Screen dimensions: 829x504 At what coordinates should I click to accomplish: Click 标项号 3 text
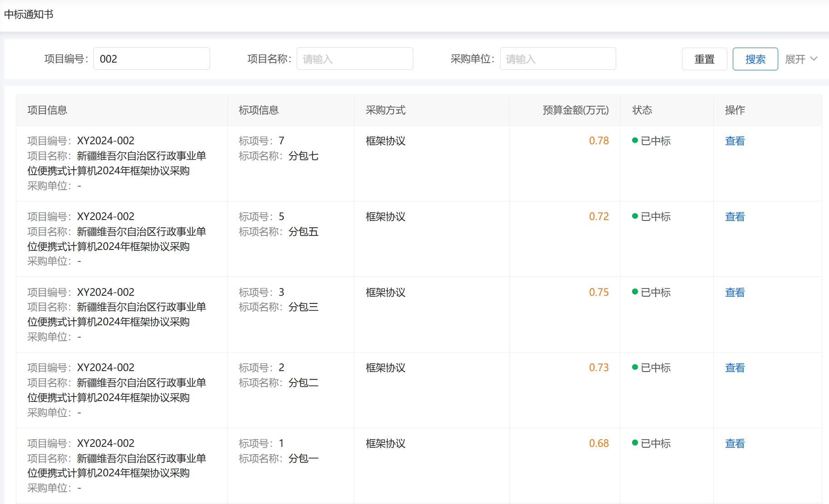coord(262,293)
